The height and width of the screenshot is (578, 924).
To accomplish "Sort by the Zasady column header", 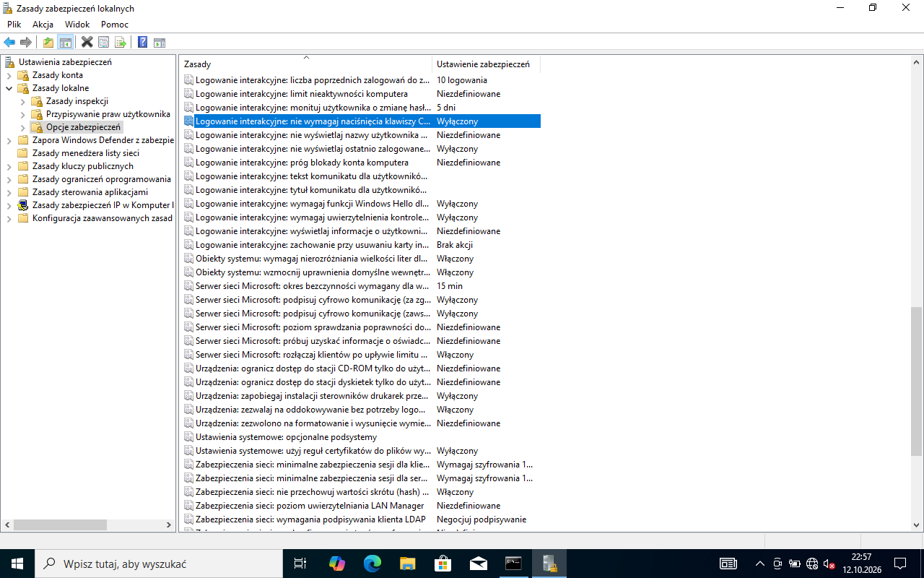I will 305,64.
